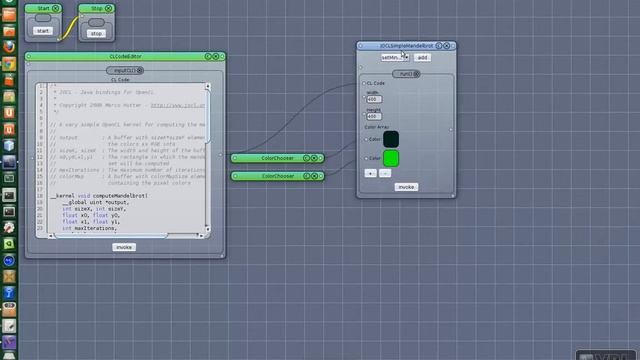Screen dimensions: 640x360
Task: Open the method dropdown in JOCLSimpleMandelbrot
Action: 395,58
